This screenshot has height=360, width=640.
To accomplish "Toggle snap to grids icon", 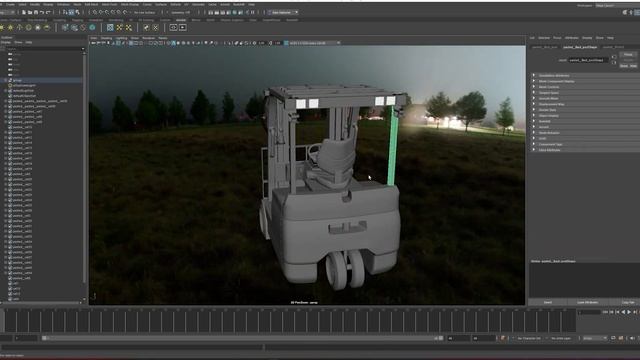I will click(95, 12).
